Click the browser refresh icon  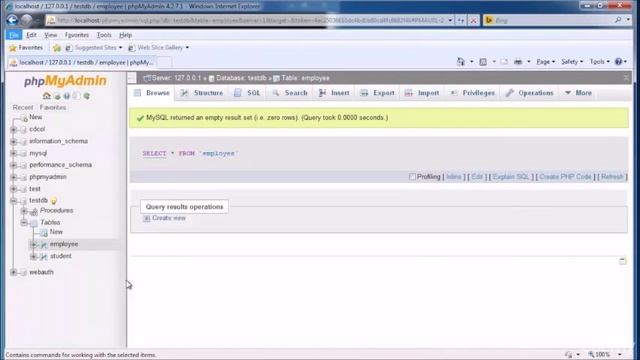[x=461, y=20]
